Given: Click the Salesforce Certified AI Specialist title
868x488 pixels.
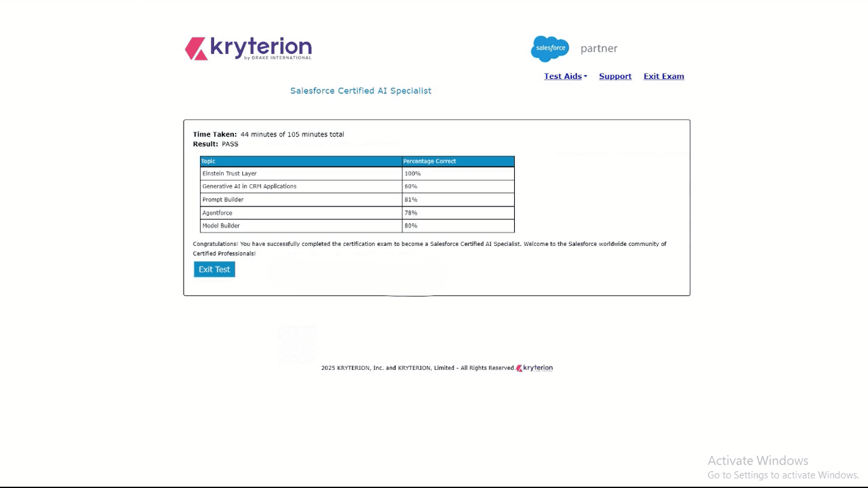Looking at the screenshot, I should pos(360,91).
